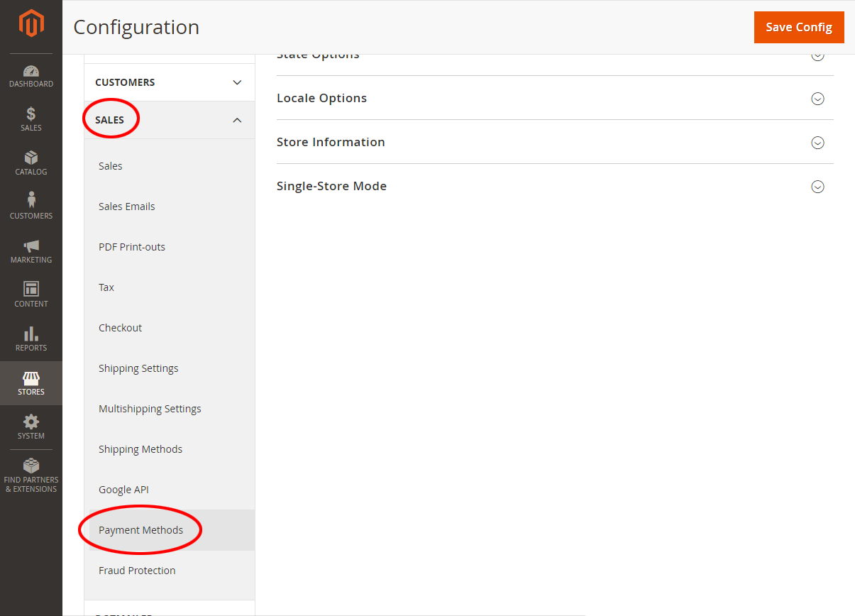Select the Google API config item
This screenshot has width=855, height=616.
170,490
